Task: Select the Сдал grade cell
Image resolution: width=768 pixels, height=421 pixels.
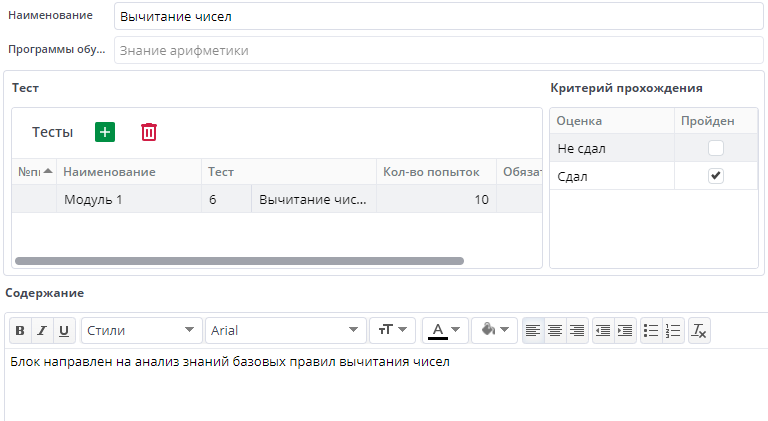Action: click(x=612, y=176)
